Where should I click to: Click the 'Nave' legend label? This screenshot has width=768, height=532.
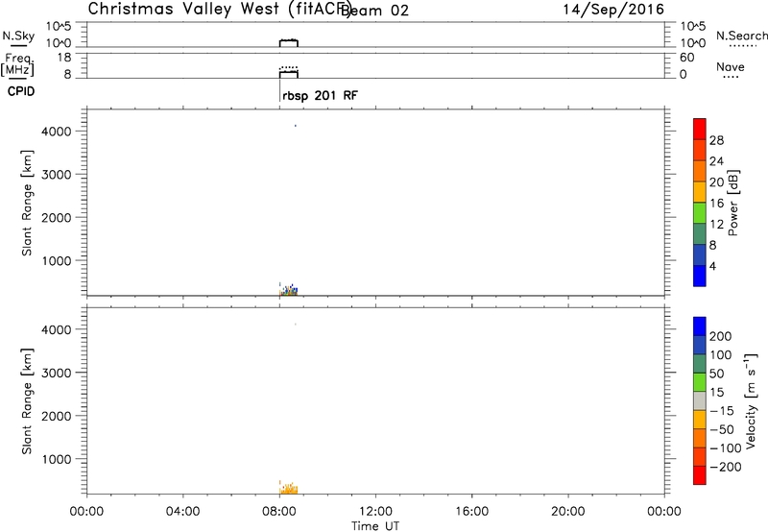click(731, 67)
